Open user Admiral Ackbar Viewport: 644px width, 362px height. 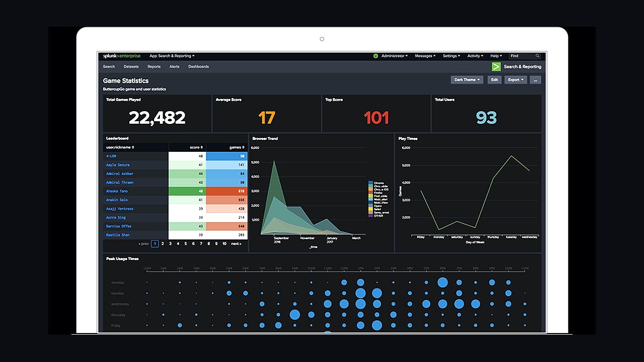tap(120, 174)
